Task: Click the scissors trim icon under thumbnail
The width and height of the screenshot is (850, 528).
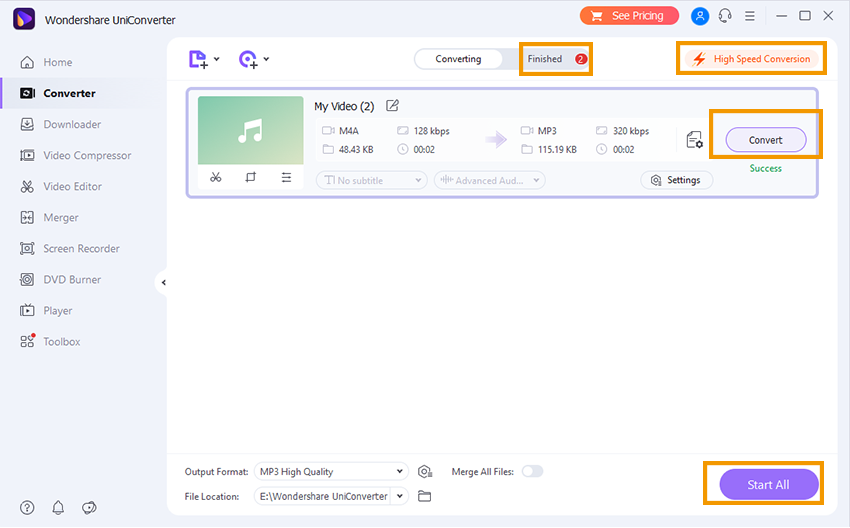Action: (x=215, y=178)
